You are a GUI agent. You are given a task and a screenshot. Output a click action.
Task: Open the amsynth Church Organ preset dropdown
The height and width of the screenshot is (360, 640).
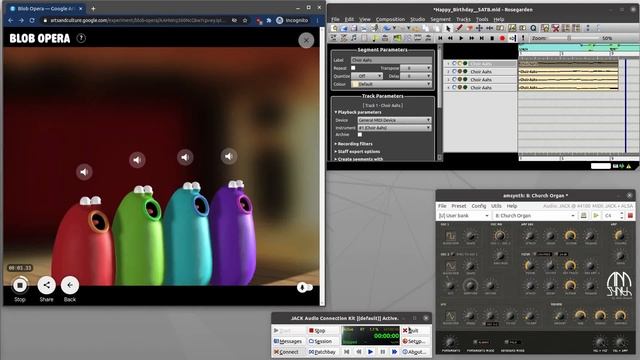pyautogui.click(x=535, y=216)
